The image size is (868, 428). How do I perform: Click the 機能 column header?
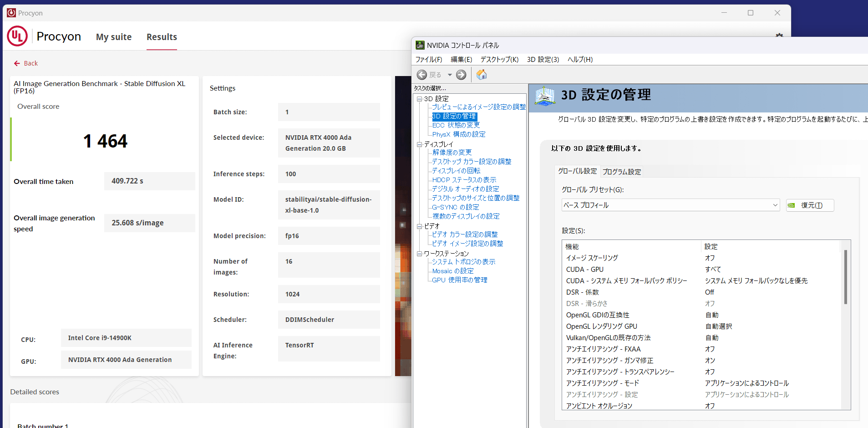point(632,246)
